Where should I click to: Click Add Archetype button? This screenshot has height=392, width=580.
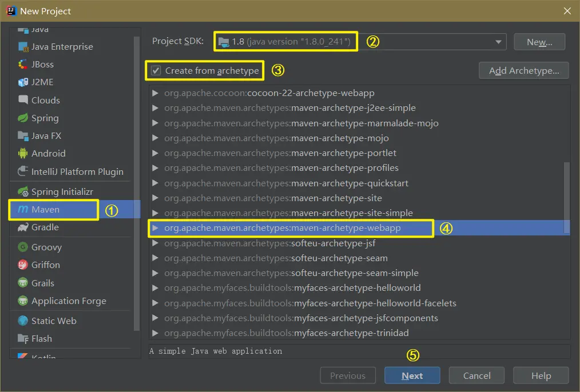coord(524,70)
